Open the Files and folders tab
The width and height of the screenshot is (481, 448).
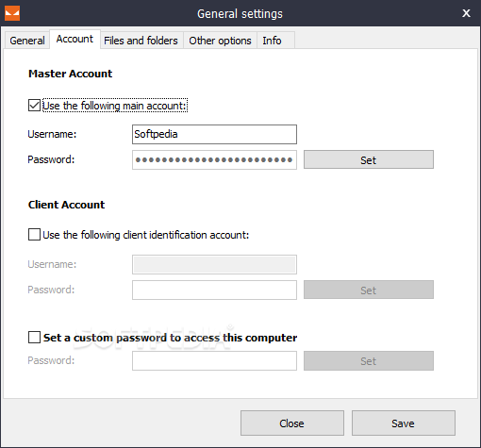(x=141, y=41)
